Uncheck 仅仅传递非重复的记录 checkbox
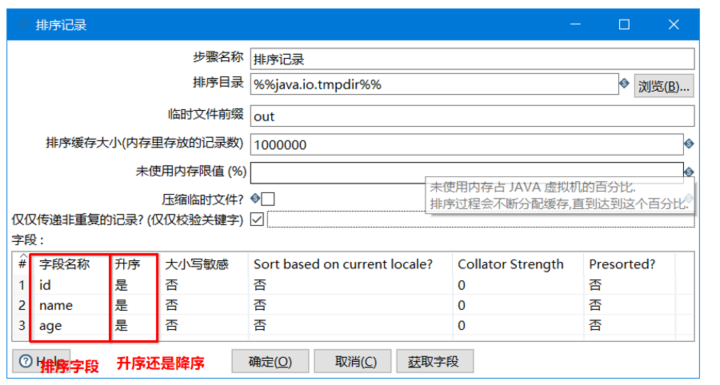Image resolution: width=720 pixels, height=385 pixels. click(x=257, y=219)
